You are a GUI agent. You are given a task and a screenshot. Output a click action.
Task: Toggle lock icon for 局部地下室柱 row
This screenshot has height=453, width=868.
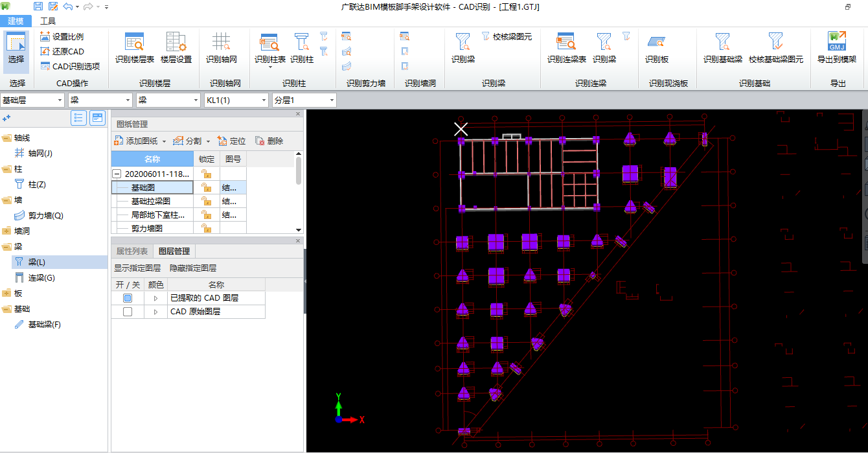207,215
